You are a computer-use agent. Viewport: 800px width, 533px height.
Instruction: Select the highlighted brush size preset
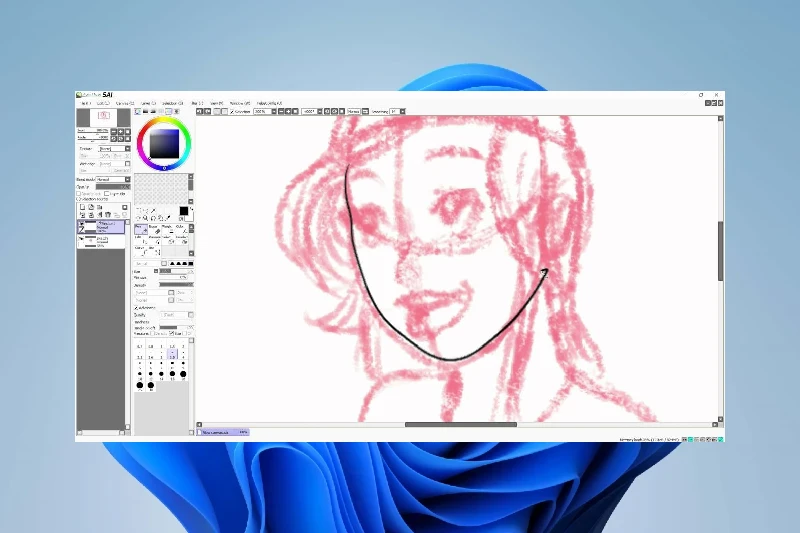point(173,354)
